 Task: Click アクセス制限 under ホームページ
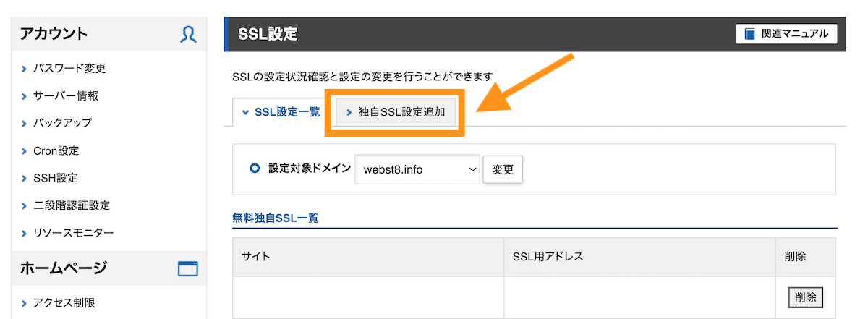pyautogui.click(x=64, y=303)
